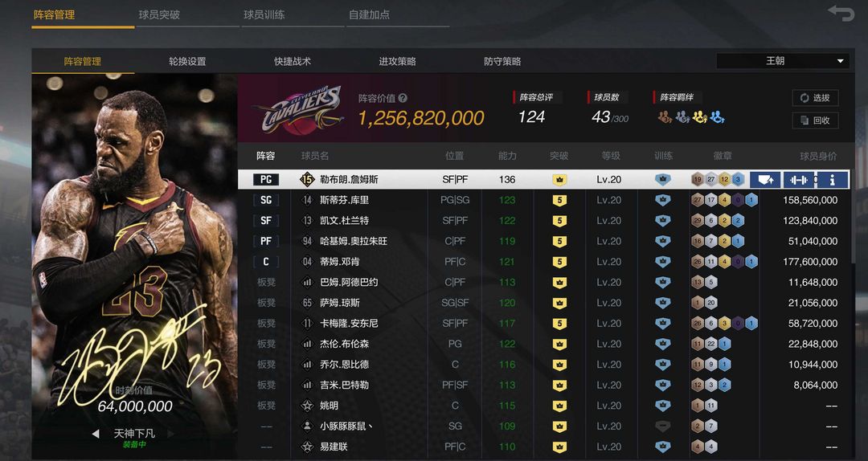
Task: Open LeBron James info icon button
Action: [x=832, y=180]
